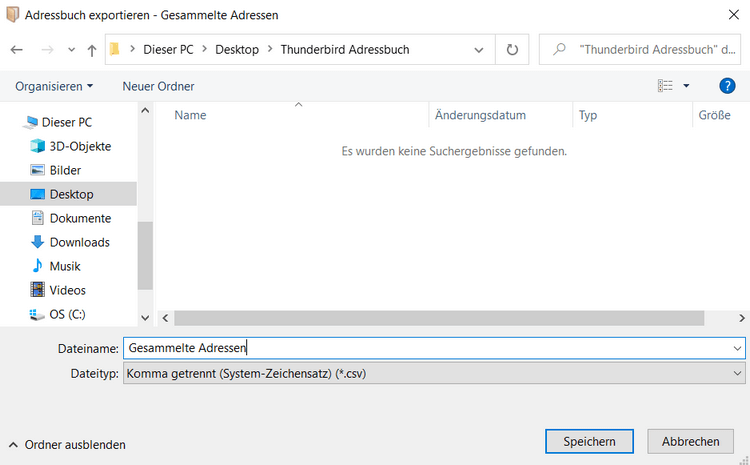This screenshot has height=465, width=750.
Task: Click the horizontal scroll left arrow
Action: point(165,318)
